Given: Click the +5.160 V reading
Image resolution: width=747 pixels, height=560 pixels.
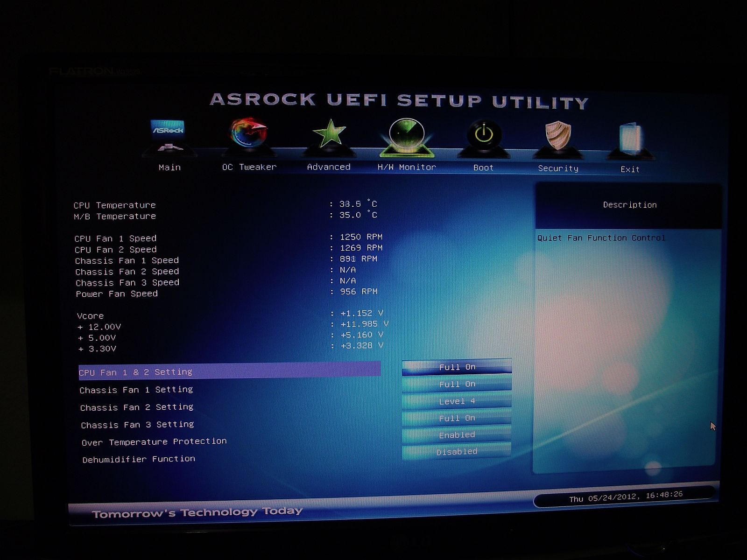Looking at the screenshot, I should click(x=362, y=335).
